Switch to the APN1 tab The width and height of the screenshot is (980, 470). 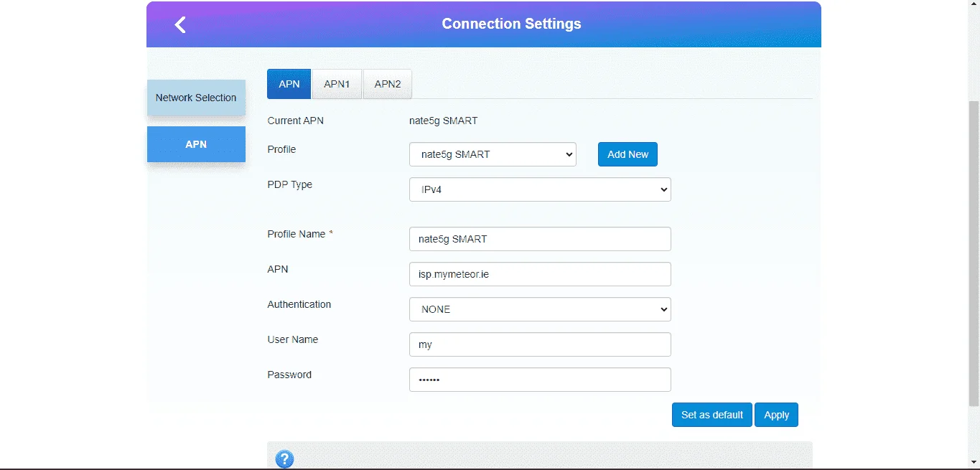337,84
